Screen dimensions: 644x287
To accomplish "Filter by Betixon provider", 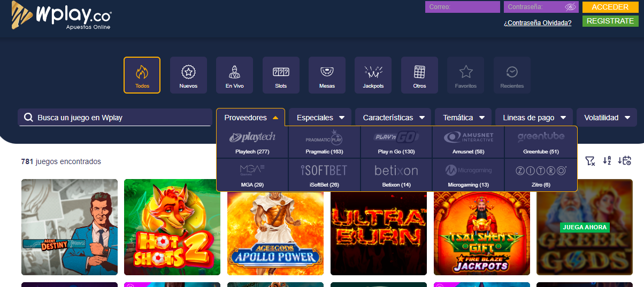I will click(396, 175).
